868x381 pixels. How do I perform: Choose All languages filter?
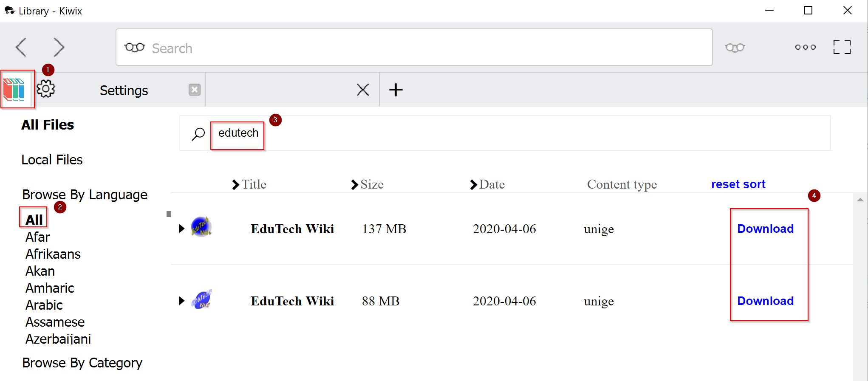coord(34,220)
